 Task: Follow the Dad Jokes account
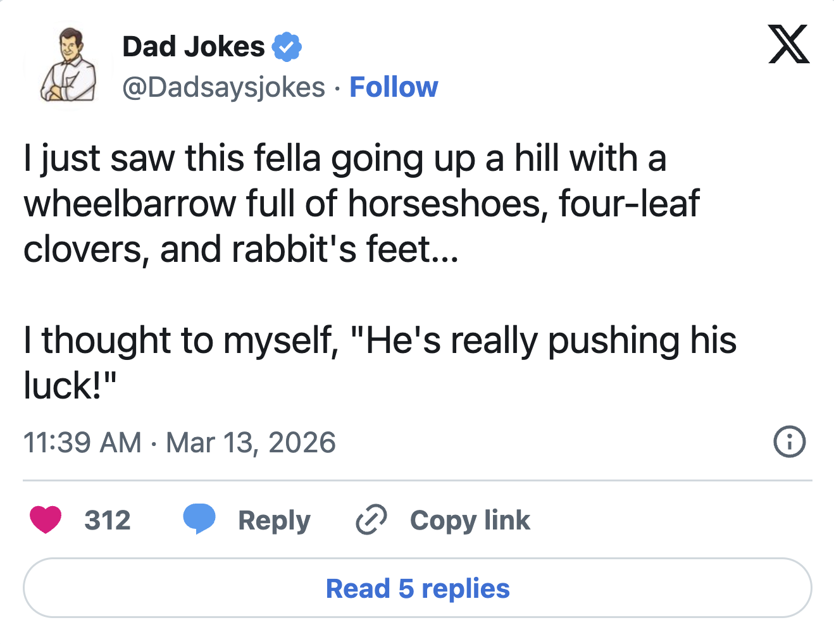(x=394, y=87)
